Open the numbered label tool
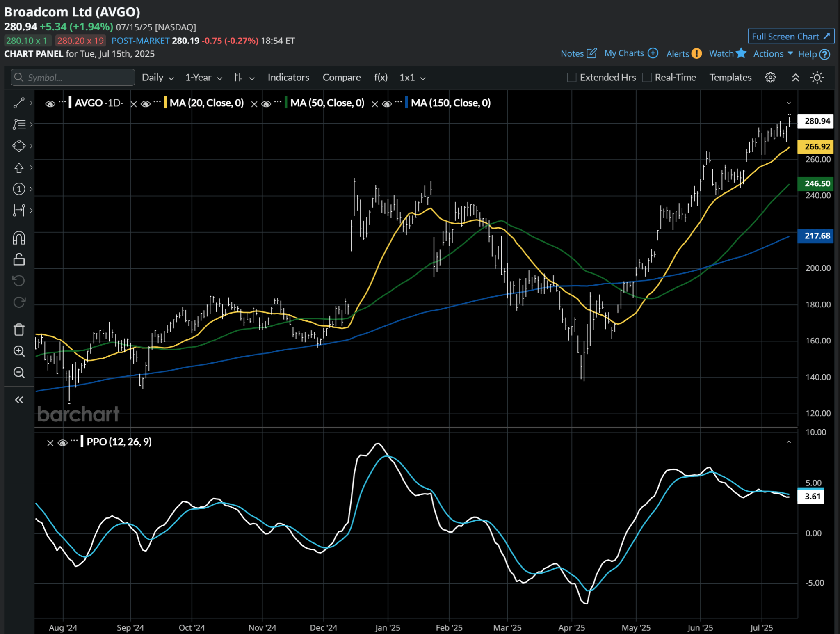 (19, 189)
